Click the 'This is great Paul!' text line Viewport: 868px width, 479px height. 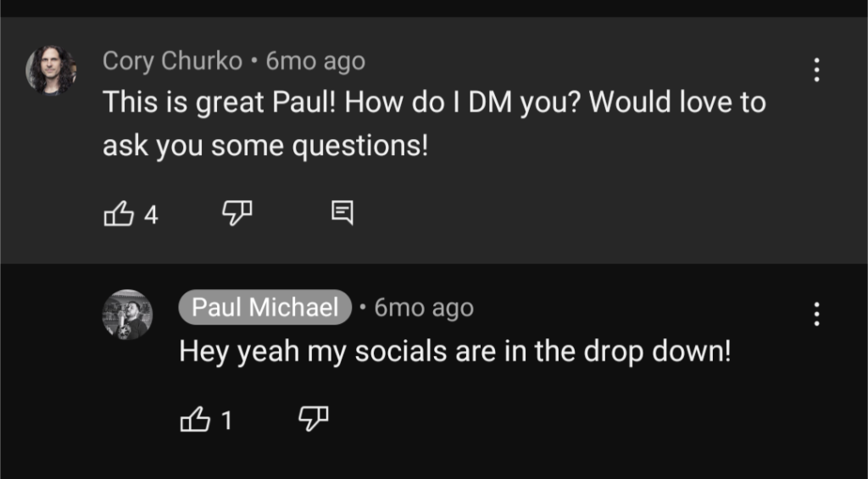point(220,103)
